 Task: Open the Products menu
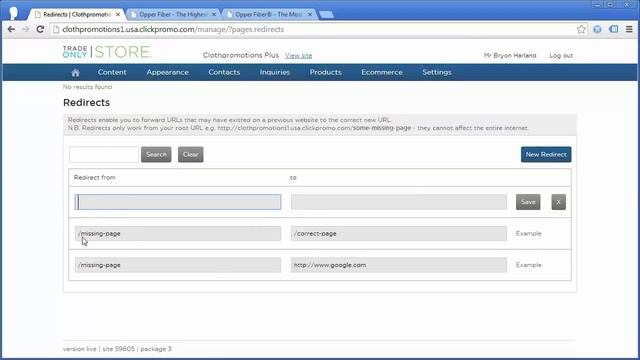[325, 72]
